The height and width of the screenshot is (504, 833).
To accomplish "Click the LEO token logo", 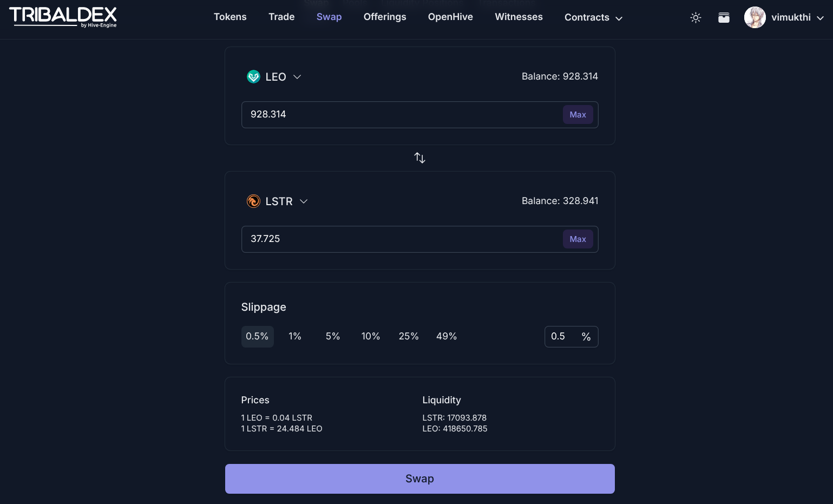I will [253, 77].
